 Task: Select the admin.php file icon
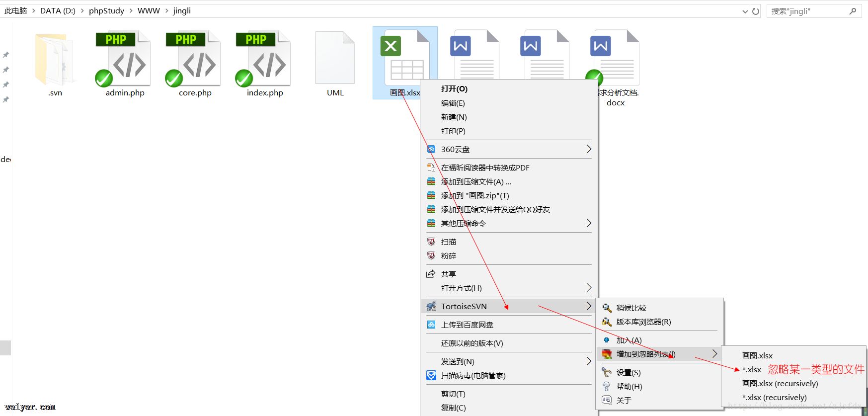click(x=123, y=59)
